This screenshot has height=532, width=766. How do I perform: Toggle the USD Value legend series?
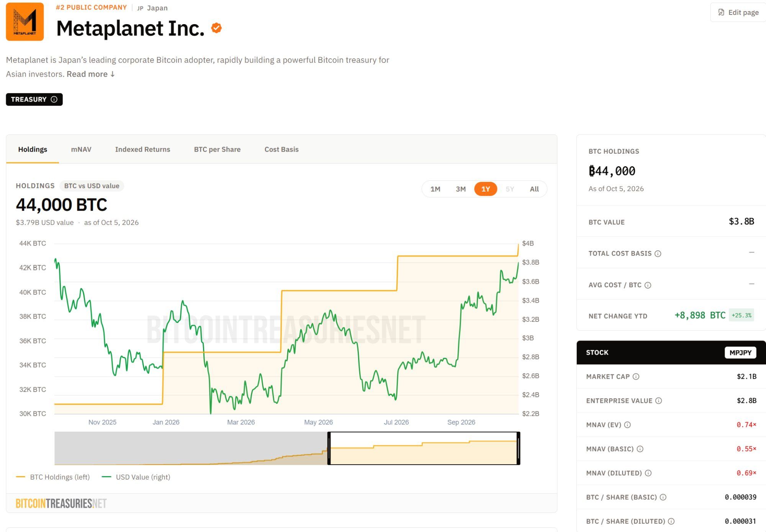pos(136,477)
